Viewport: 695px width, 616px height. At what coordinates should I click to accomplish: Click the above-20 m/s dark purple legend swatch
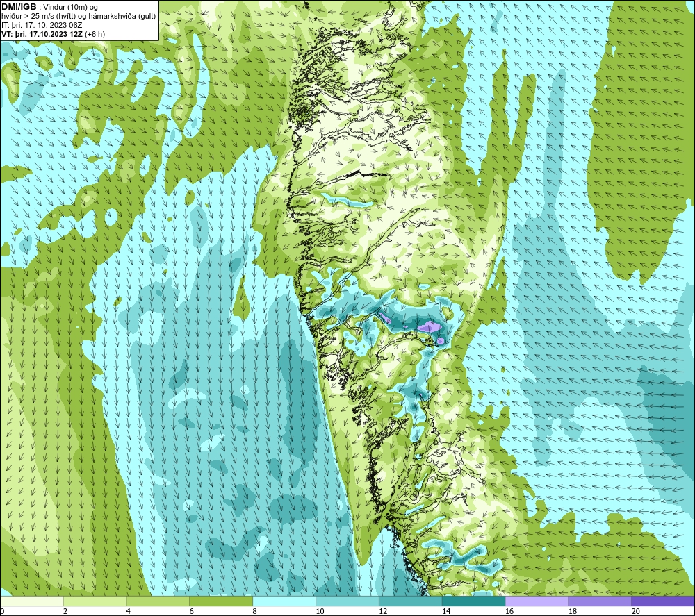[663, 601]
